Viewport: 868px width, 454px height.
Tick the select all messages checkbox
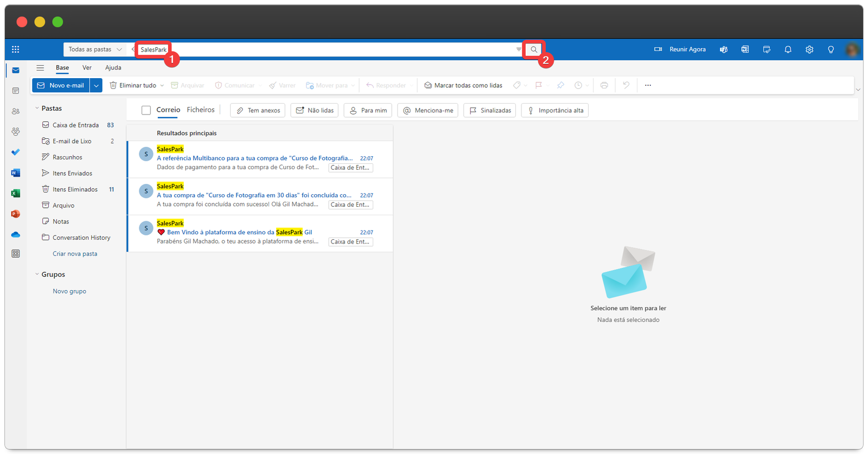pos(146,110)
